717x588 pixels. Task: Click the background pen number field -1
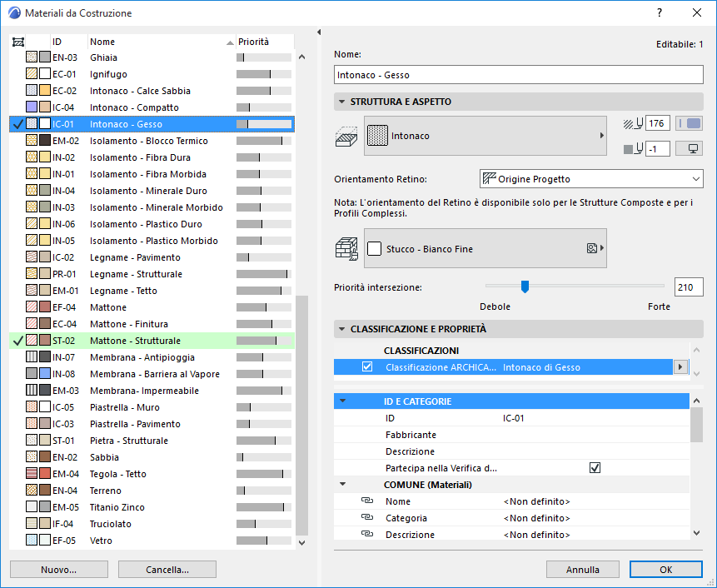point(658,148)
